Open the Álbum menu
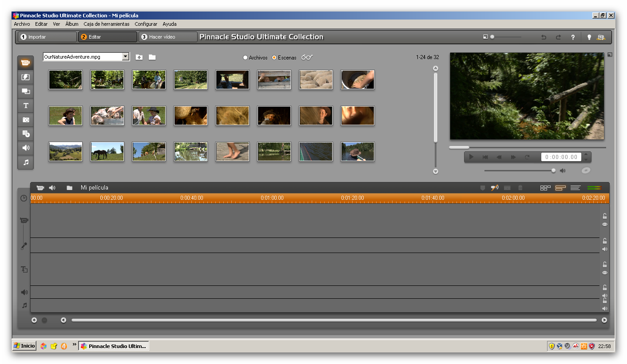627x364 pixels. tap(71, 24)
